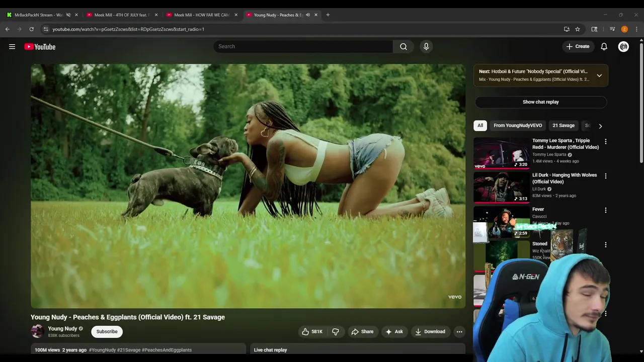
Task: Click the install/cast icon in address bar
Action: [x=567, y=29]
